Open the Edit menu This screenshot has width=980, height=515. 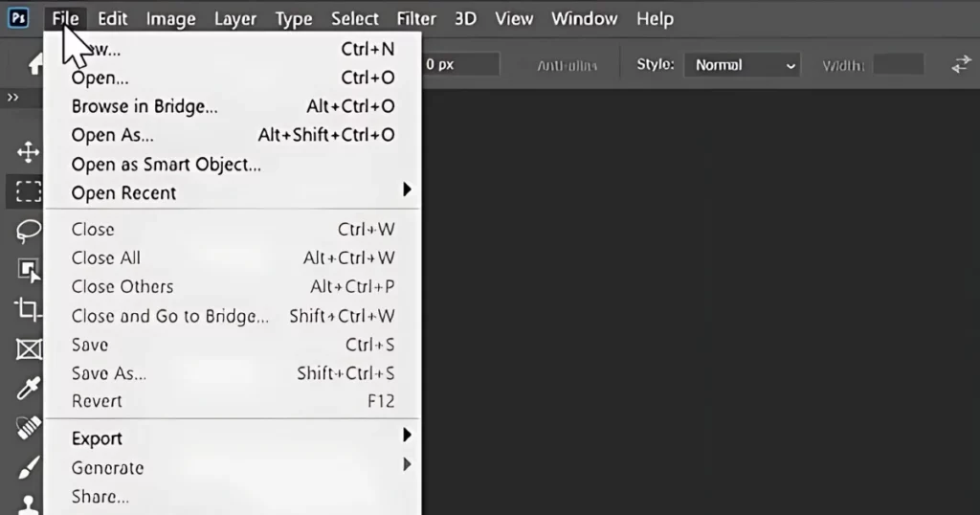(113, 19)
